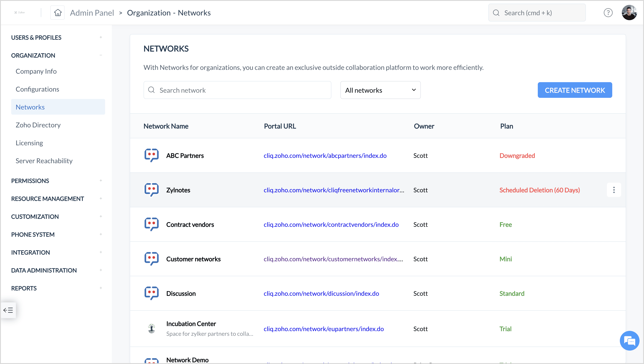Open the Contract vendors portal URL
Screen dimensions: 644x364
pos(331,224)
